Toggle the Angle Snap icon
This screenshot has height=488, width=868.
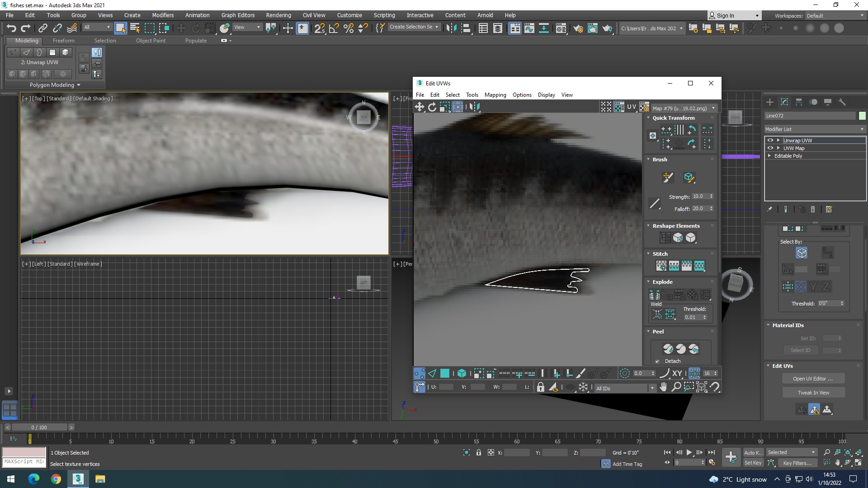(x=334, y=28)
